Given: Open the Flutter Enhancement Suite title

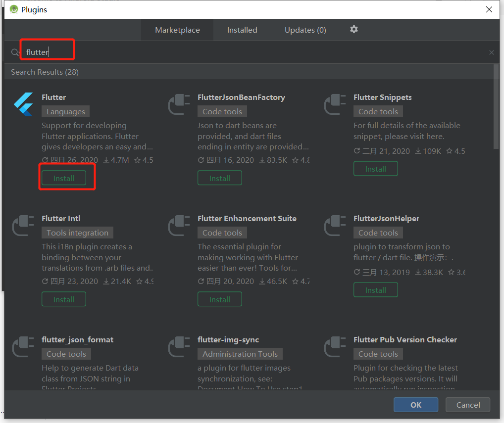Looking at the screenshot, I should 247,218.
